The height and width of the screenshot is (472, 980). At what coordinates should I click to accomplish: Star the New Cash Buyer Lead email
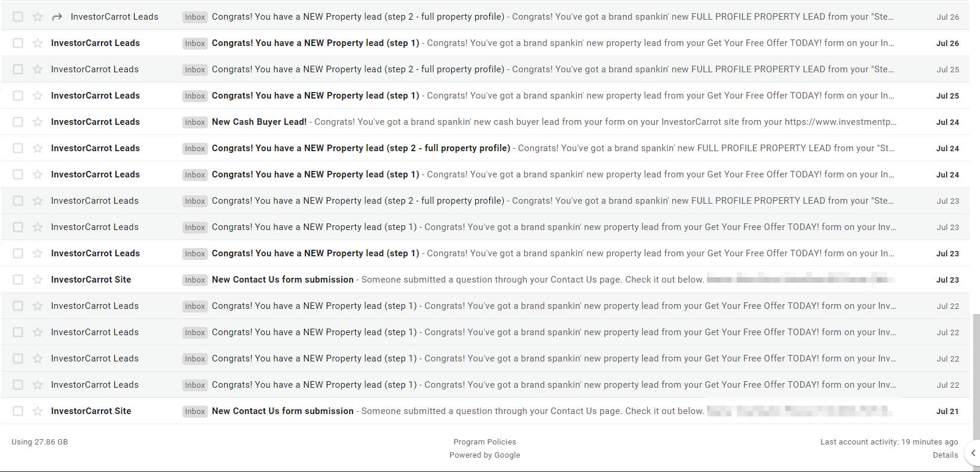pyautogui.click(x=38, y=122)
